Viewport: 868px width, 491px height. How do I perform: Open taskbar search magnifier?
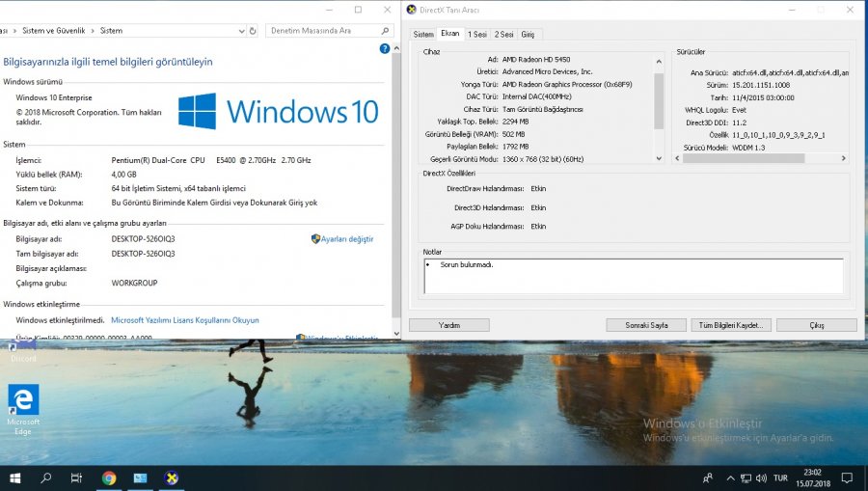(x=46, y=477)
